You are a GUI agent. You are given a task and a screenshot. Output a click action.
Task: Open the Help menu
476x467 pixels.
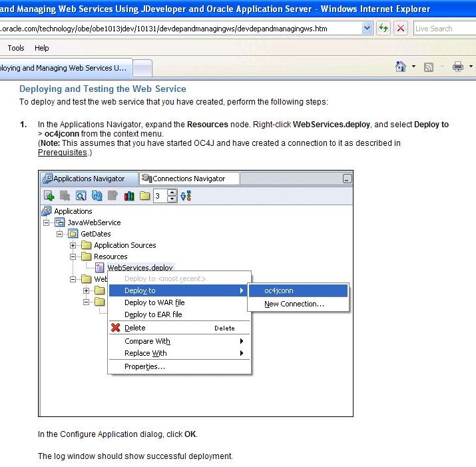click(41, 48)
